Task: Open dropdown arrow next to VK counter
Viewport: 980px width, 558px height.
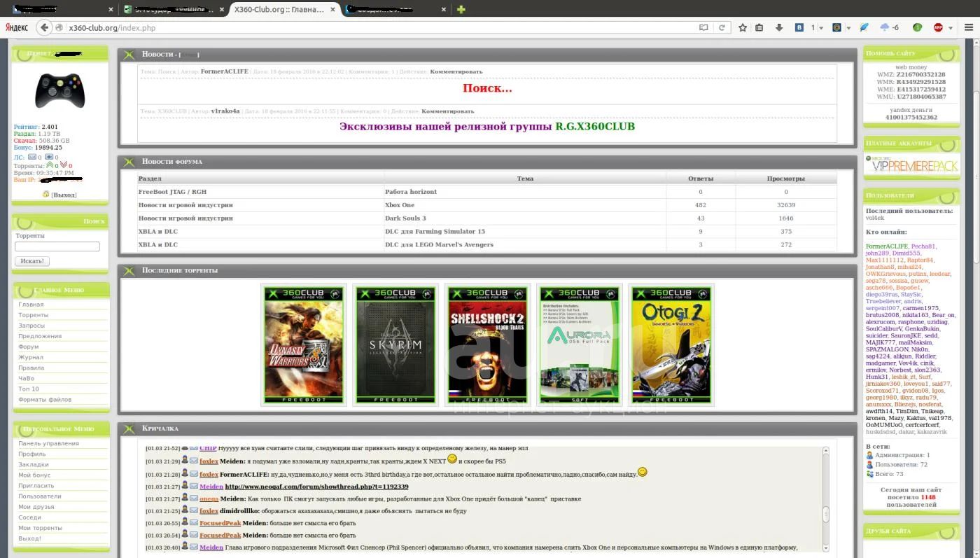Action: [820, 29]
